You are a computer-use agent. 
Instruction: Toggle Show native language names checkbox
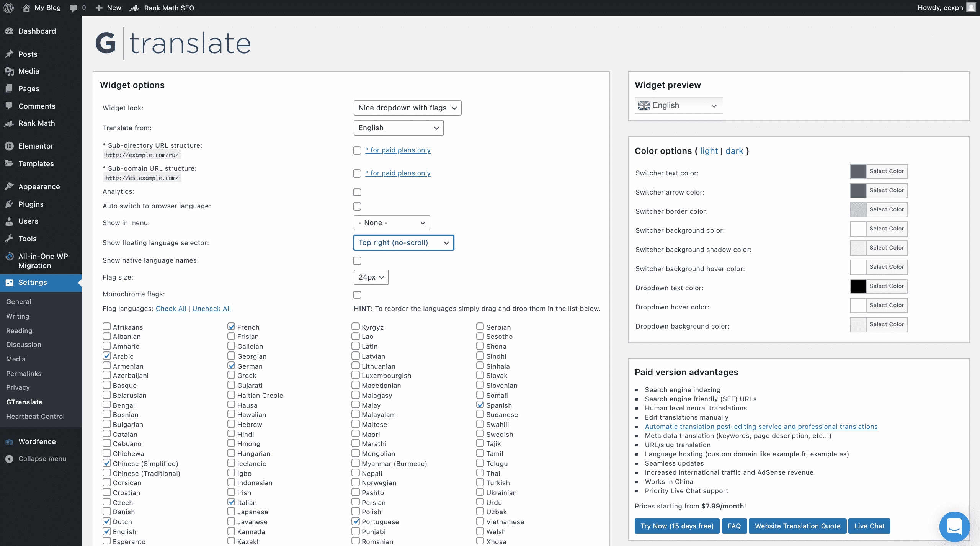pos(357,261)
